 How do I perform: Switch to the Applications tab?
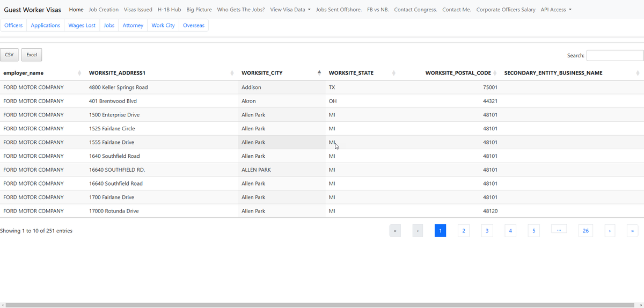tap(46, 25)
